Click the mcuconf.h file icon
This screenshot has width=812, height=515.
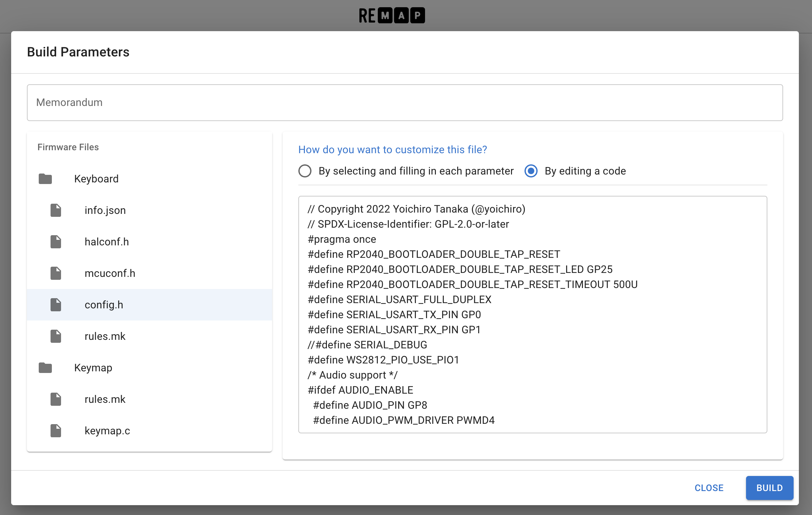(56, 273)
